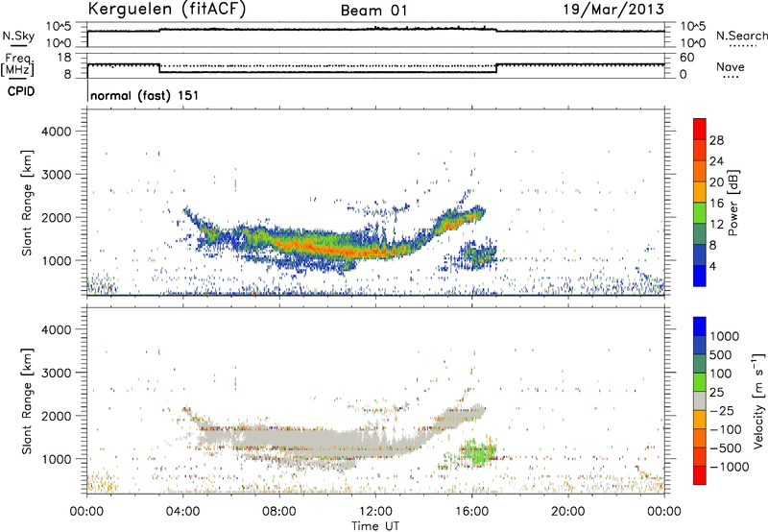Viewport: 768px width, 532px height.
Task: Click the "-1000" label on the Velocity color bar
Action: (x=729, y=467)
